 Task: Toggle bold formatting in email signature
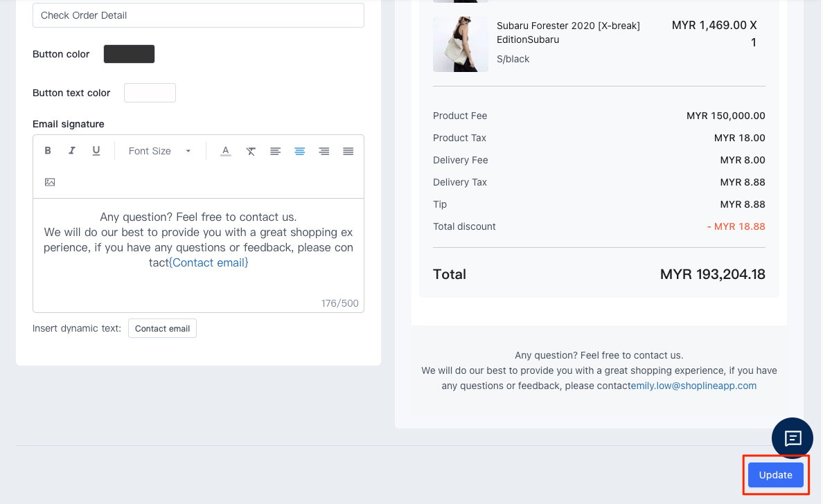tap(48, 151)
